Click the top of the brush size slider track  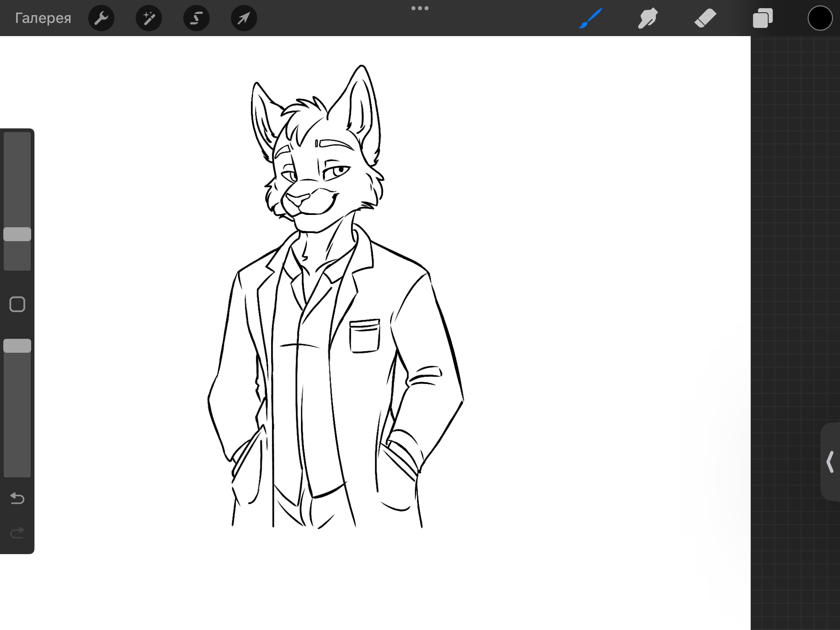(x=17, y=139)
